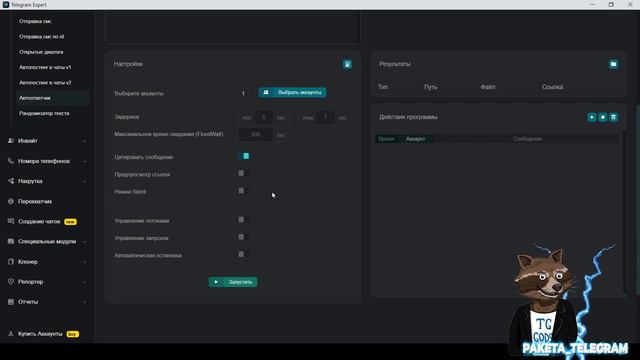Click the Отчеты icon
640x360 pixels.
11,302
